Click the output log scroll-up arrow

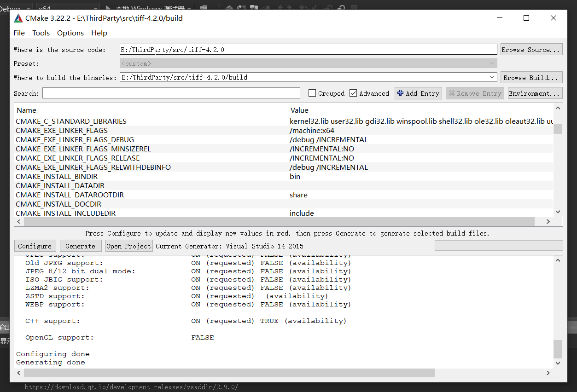click(558, 259)
